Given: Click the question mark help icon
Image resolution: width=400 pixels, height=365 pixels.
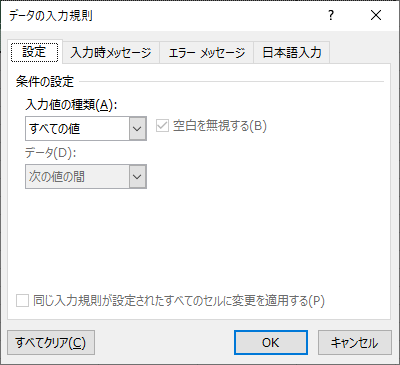Looking at the screenshot, I should pos(331,15).
